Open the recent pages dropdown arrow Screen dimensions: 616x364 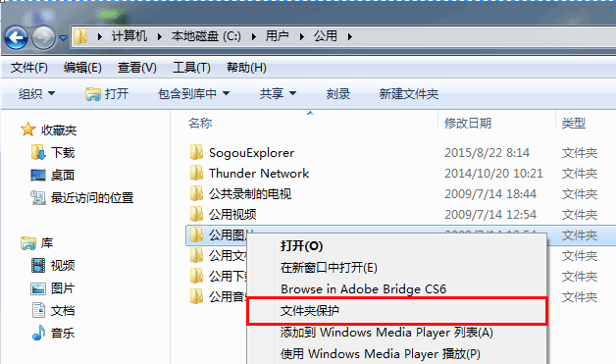[63, 38]
